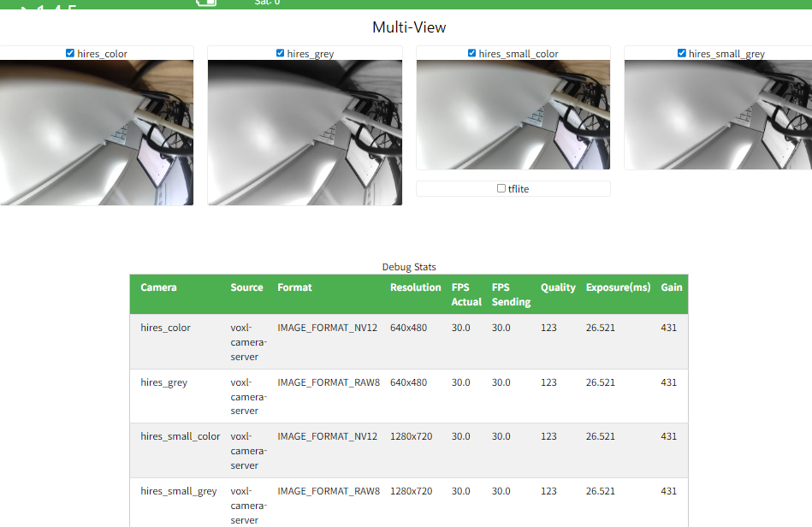This screenshot has width=812, height=527.
Task: Click the Resolution column header
Action: click(415, 287)
